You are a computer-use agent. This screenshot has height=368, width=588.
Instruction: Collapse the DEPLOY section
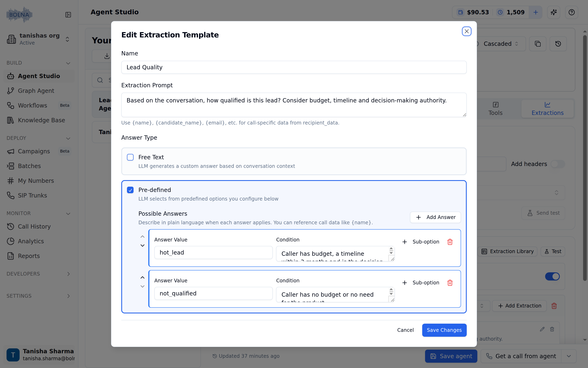click(x=68, y=138)
